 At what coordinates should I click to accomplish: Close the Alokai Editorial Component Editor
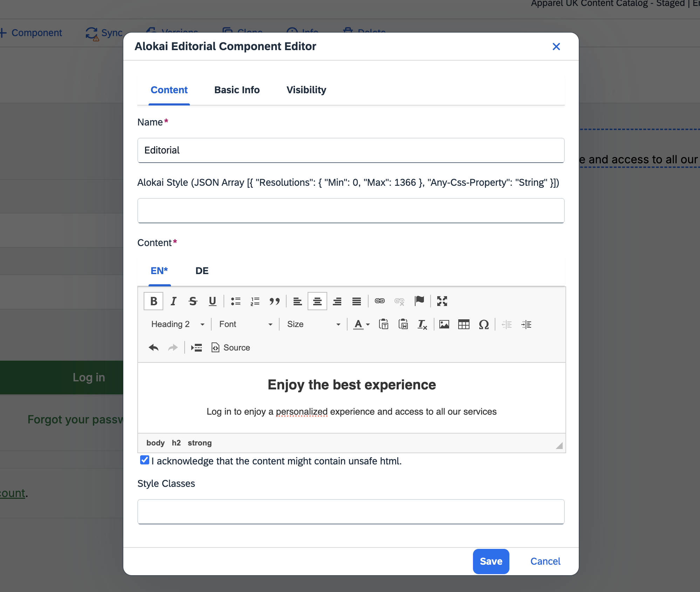coord(556,47)
